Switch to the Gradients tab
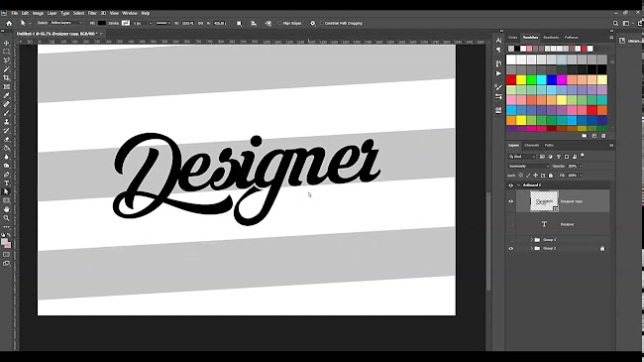This screenshot has width=644, height=362. coord(551,38)
